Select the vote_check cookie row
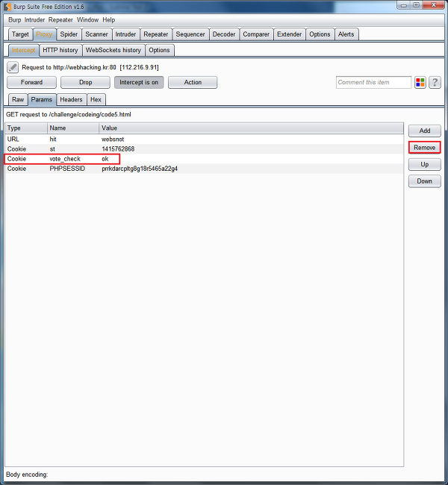Screen dimensions: 448x485 204,159
